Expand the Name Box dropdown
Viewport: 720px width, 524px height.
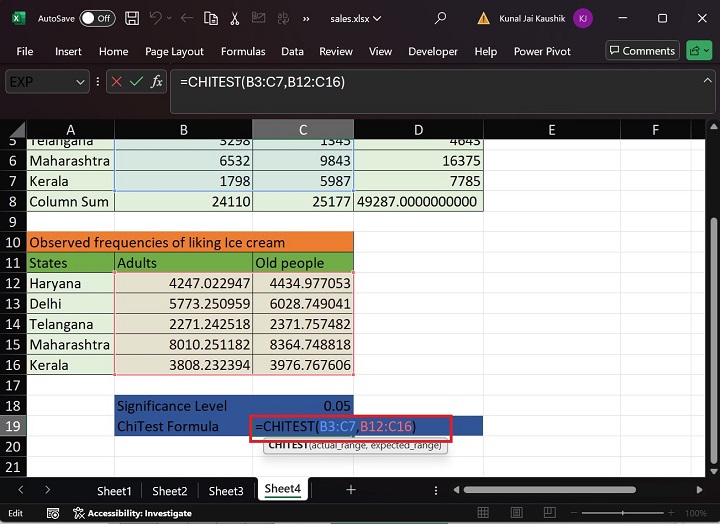(82, 82)
